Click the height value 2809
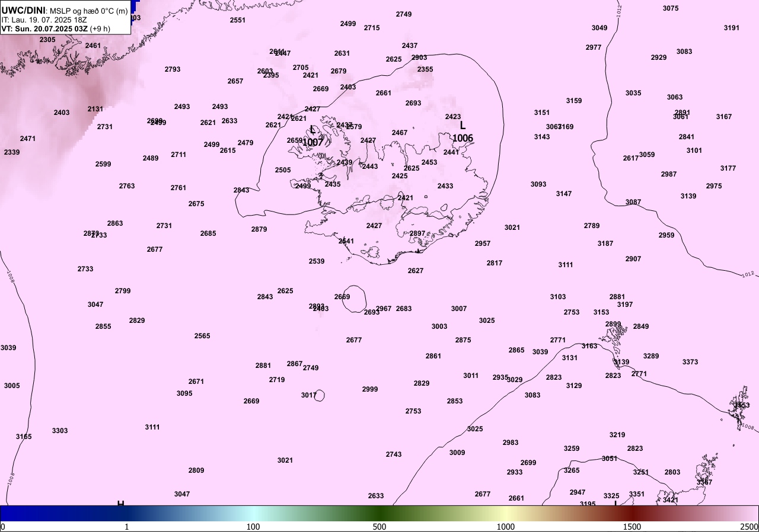This screenshot has width=759, height=532. [x=196, y=470]
